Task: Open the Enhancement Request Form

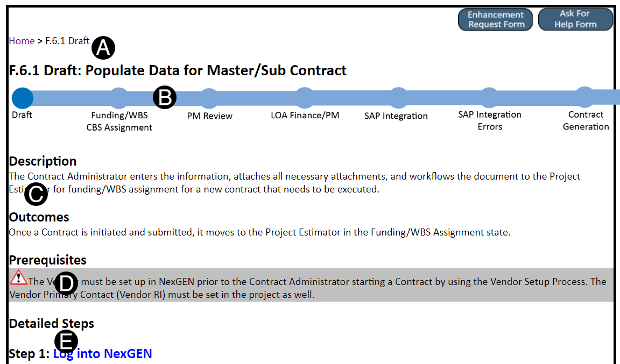Action: tap(495, 20)
